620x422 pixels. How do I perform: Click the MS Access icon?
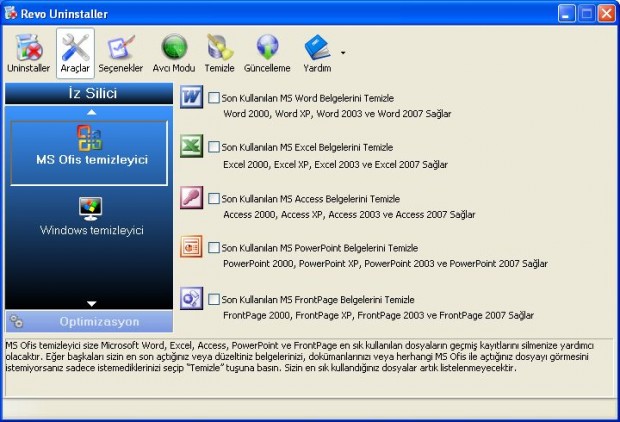pos(192,197)
